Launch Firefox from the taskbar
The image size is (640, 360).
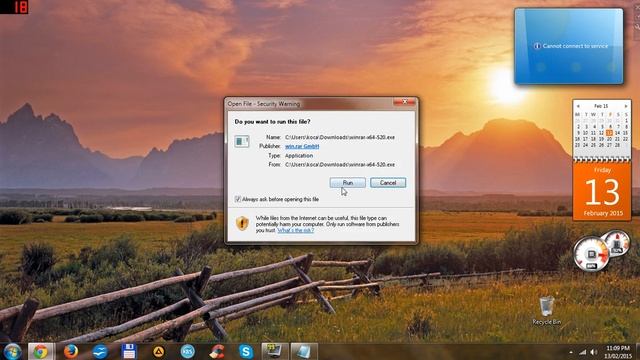(x=71, y=351)
